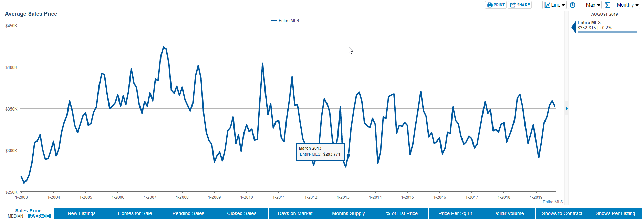
Task: Click the SHARE button text
Action: pos(523,5)
